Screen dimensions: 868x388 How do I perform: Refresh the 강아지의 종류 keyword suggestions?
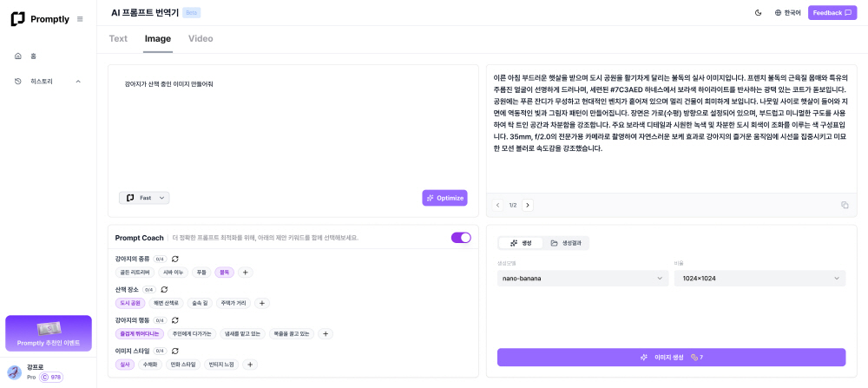[175, 259]
